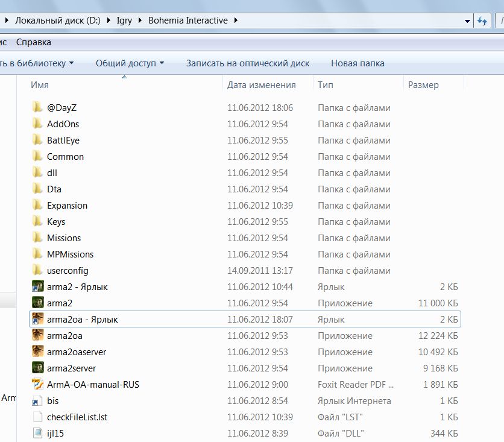Open the @DayZ folder icon
504x442 pixels.
(37, 107)
